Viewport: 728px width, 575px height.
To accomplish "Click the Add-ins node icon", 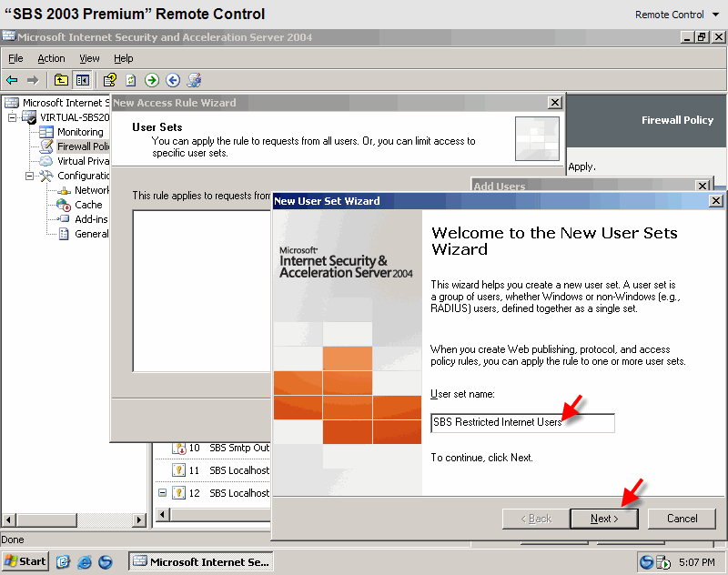I will coord(64,219).
